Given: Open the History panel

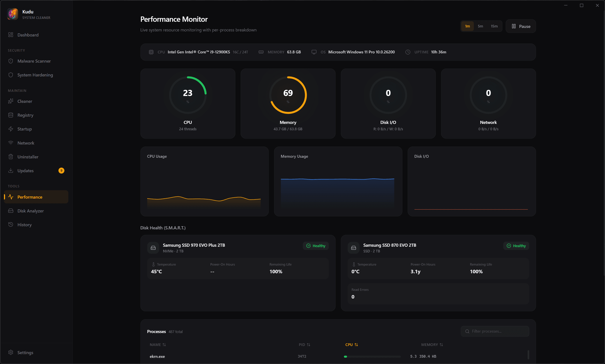Looking at the screenshot, I should (x=24, y=225).
